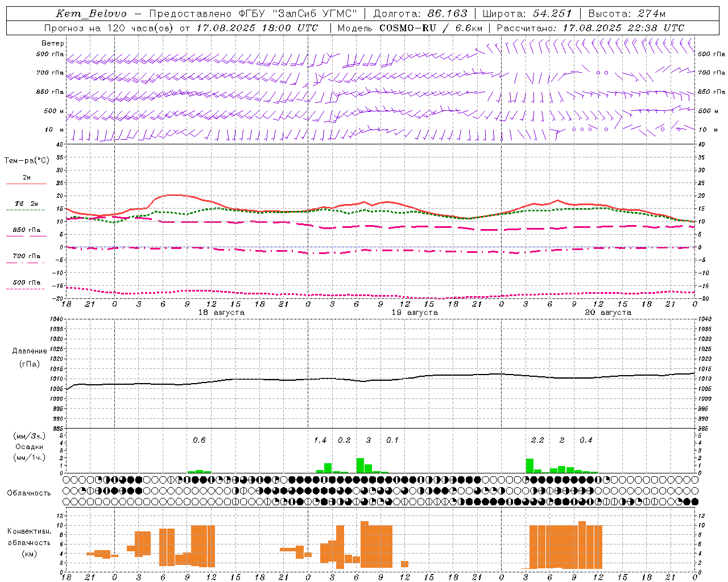The height and width of the screenshot is (582, 728).
Task: Click the precipitation total "1.4"
Action: click(x=320, y=440)
